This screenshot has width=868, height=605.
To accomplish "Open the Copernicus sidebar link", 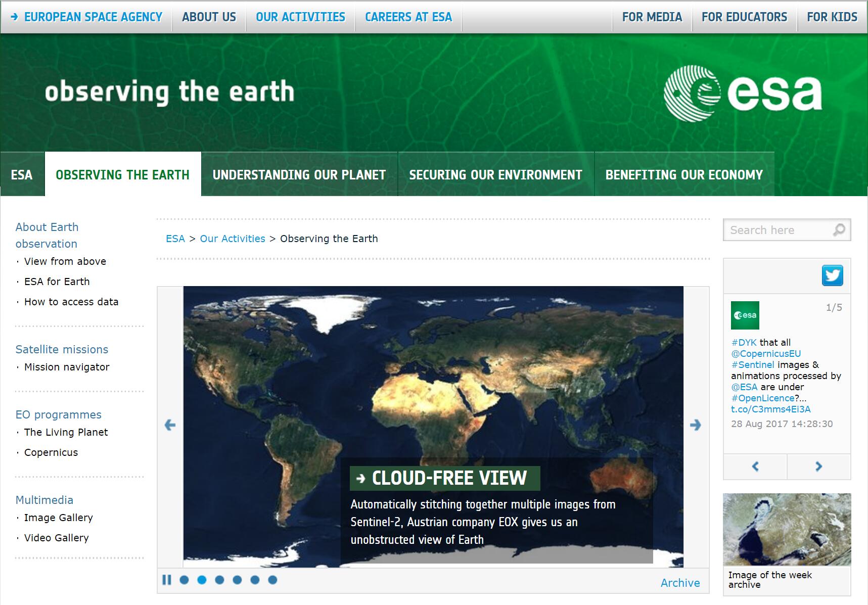I will point(51,452).
